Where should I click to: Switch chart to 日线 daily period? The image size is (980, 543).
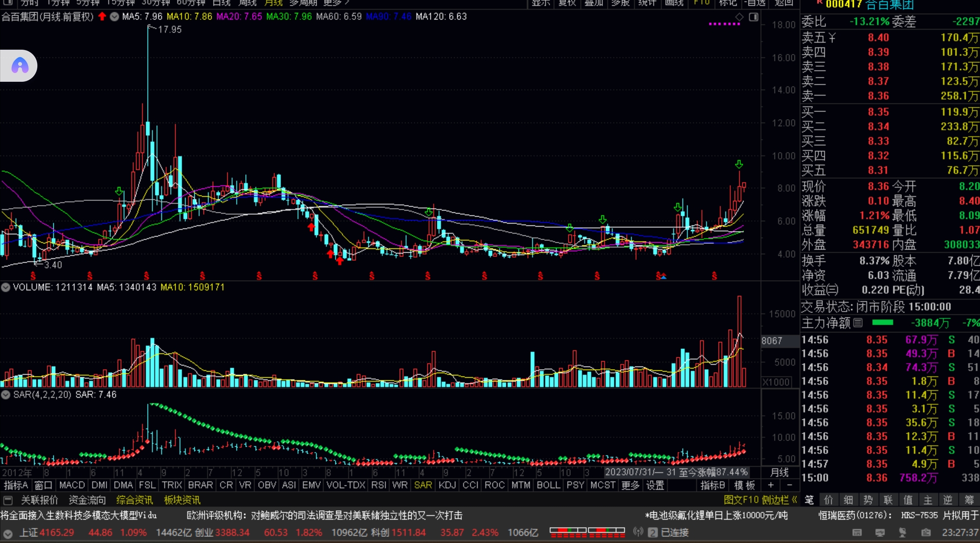click(221, 3)
